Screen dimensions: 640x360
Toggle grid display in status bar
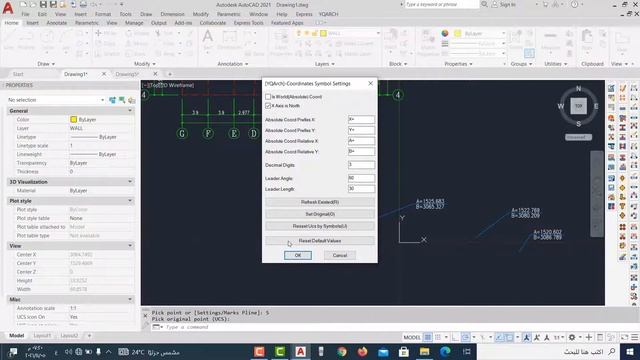(x=427, y=337)
